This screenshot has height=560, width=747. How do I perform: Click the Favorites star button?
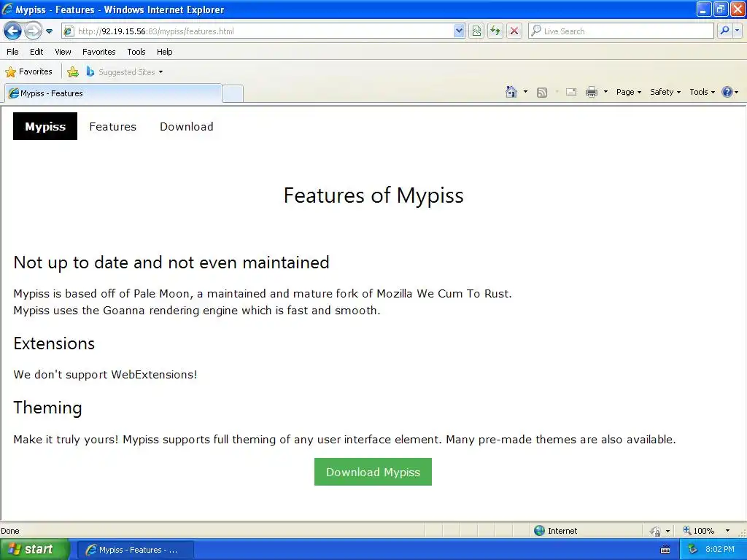tap(28, 72)
